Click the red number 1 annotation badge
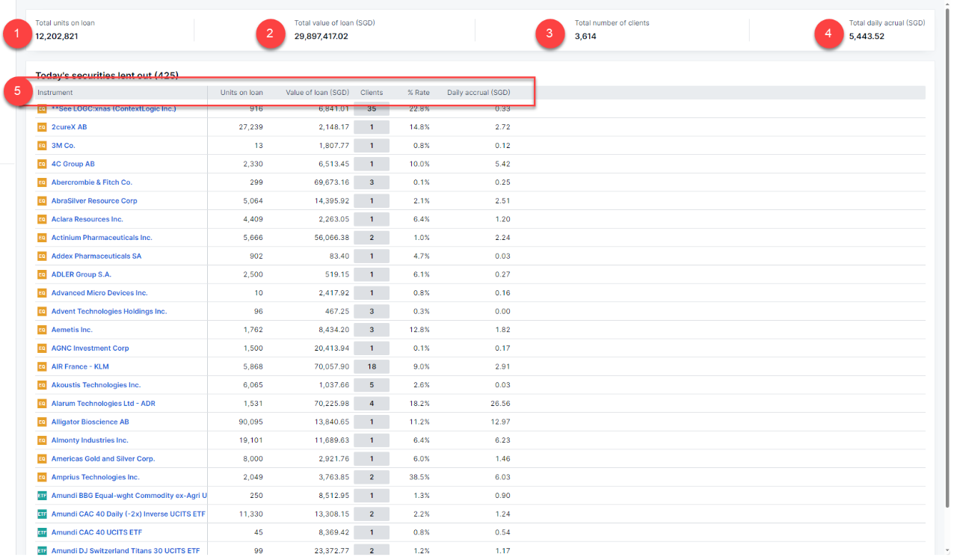The height and width of the screenshot is (560, 957). pyautogui.click(x=17, y=34)
